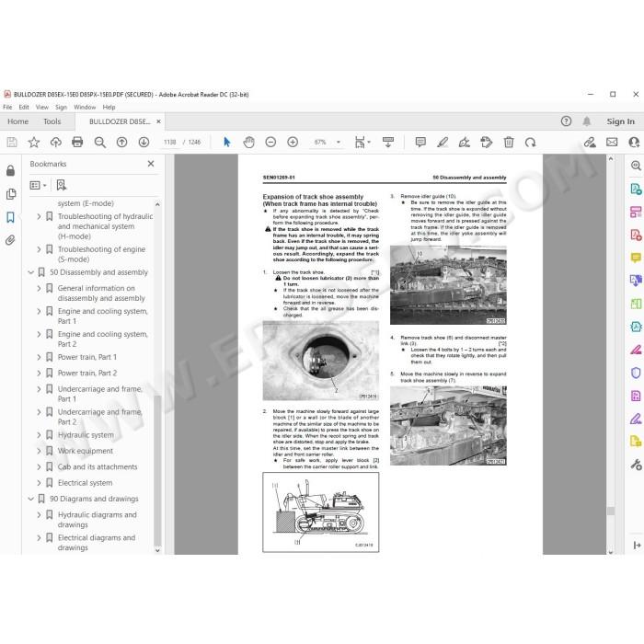The height and width of the screenshot is (644, 644).
Task: Add a sticky note comment
Action: [x=420, y=142]
